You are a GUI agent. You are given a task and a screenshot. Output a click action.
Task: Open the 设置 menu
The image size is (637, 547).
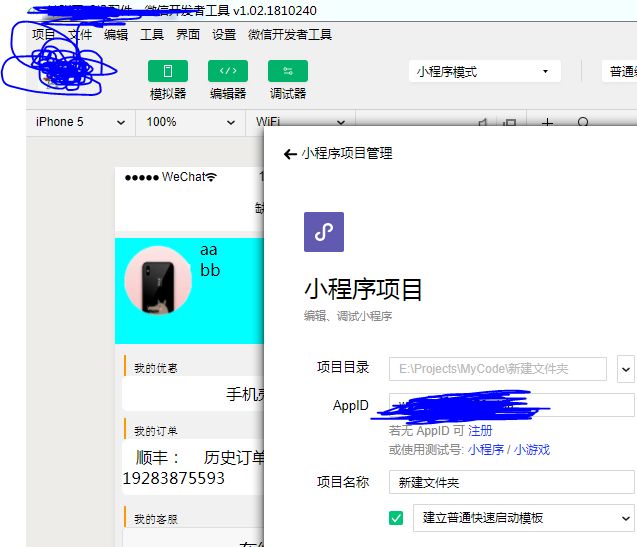point(224,35)
